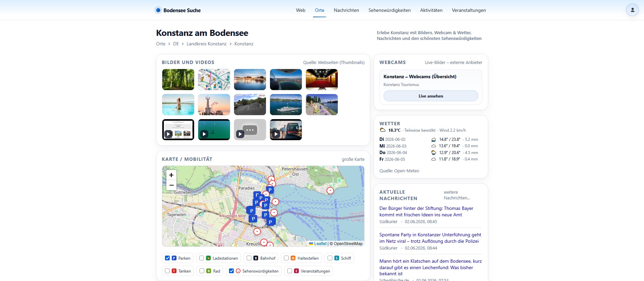The height and width of the screenshot is (281, 644).
Task: Go to the Sehenswürdigkeiten tab
Action: tap(390, 10)
